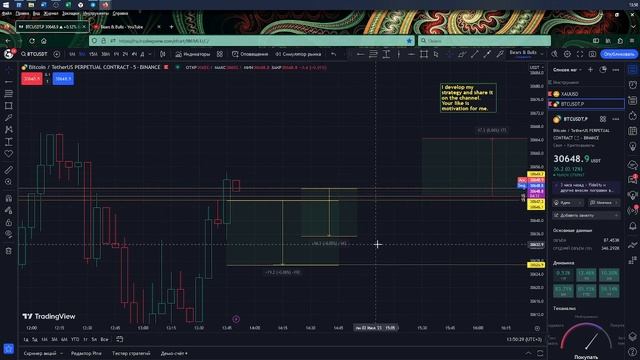Open watchlist more options ellipsis
This screenshot has width=640, height=360.
click(616, 70)
